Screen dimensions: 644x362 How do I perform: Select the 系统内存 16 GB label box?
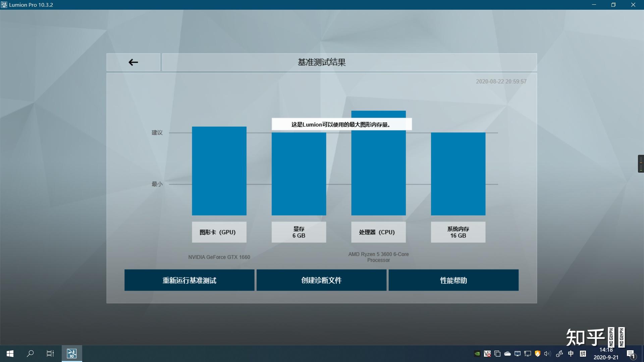click(458, 232)
